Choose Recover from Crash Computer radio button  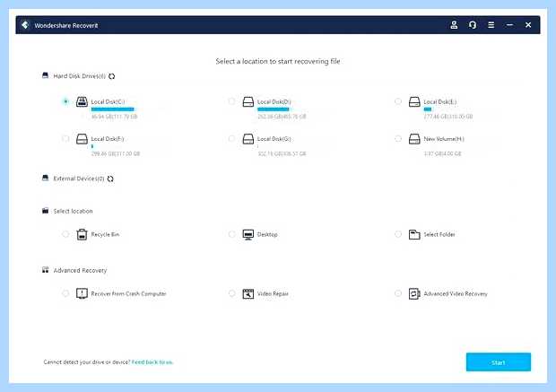pos(65,293)
